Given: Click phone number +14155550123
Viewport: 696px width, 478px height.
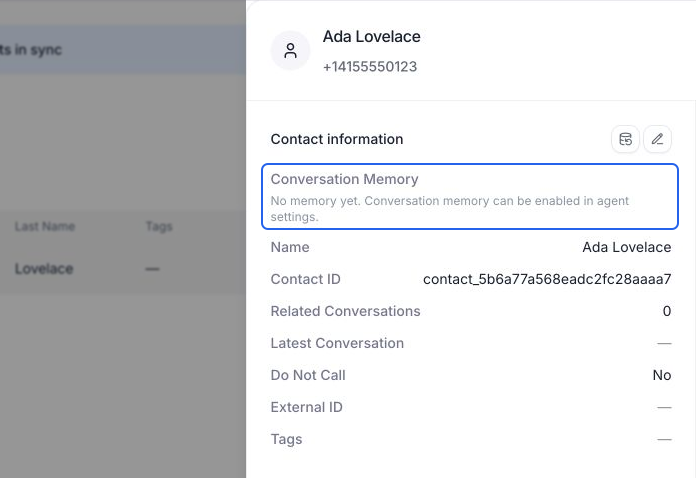Looking at the screenshot, I should click(370, 67).
